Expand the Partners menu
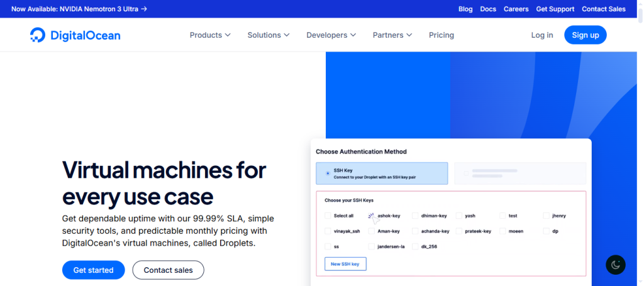Screen dimensions: 644x286 coord(392,35)
